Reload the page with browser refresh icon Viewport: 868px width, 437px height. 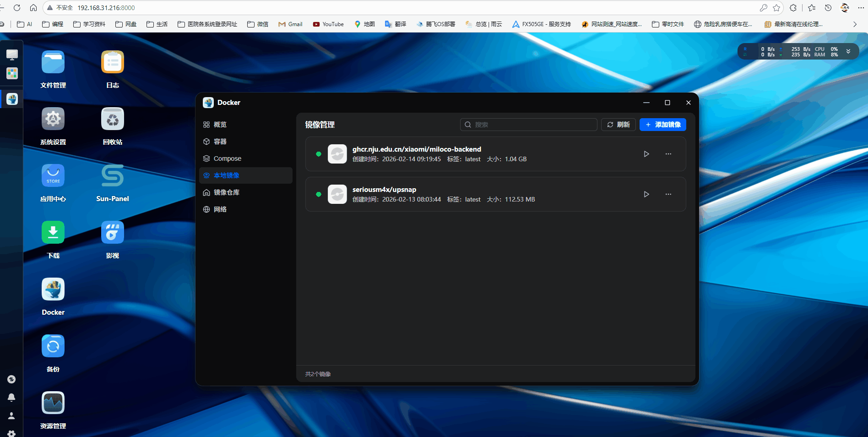coord(17,8)
